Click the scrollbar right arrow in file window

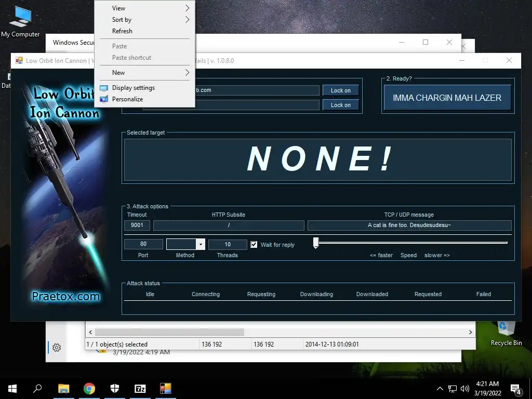click(470, 332)
